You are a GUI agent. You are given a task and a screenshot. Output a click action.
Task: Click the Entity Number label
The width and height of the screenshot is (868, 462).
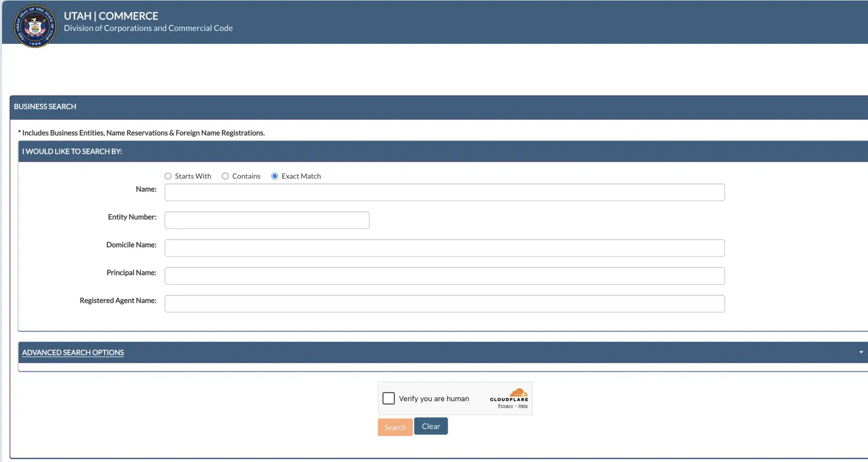click(x=132, y=217)
